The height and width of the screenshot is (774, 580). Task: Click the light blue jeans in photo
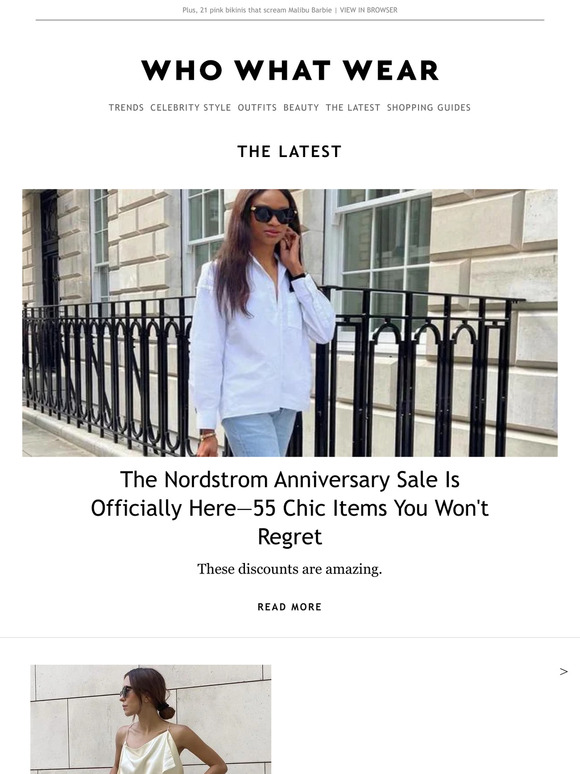(x=260, y=433)
